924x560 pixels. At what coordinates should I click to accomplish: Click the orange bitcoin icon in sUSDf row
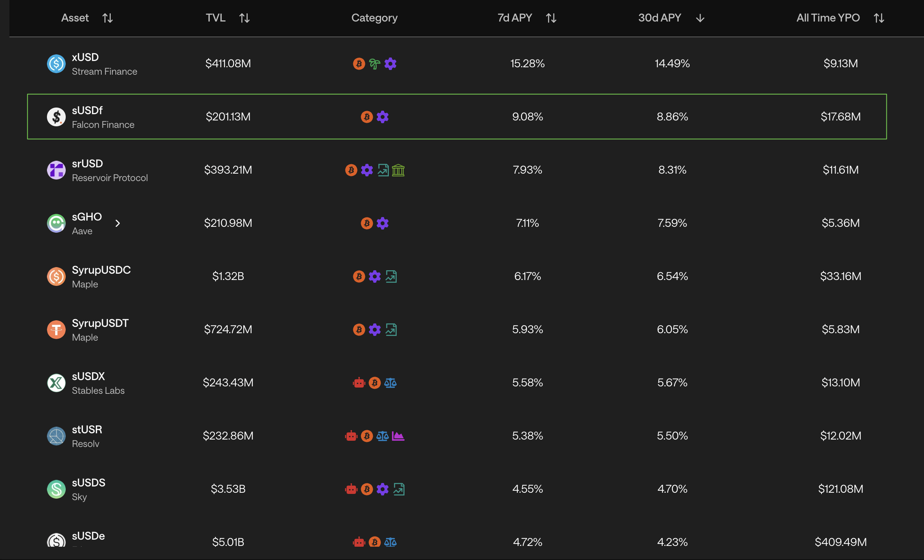click(367, 117)
